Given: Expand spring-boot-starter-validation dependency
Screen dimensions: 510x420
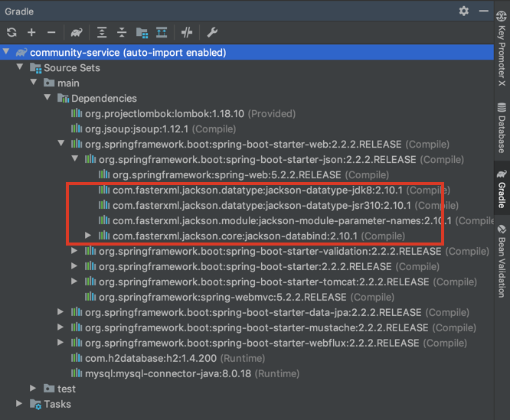Looking at the screenshot, I should tap(74, 250).
